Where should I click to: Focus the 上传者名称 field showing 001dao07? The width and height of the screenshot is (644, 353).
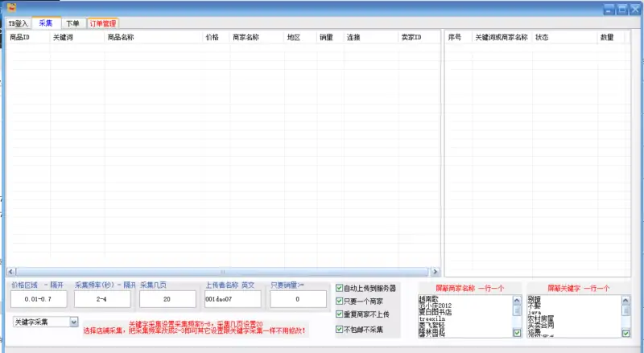[x=233, y=299]
